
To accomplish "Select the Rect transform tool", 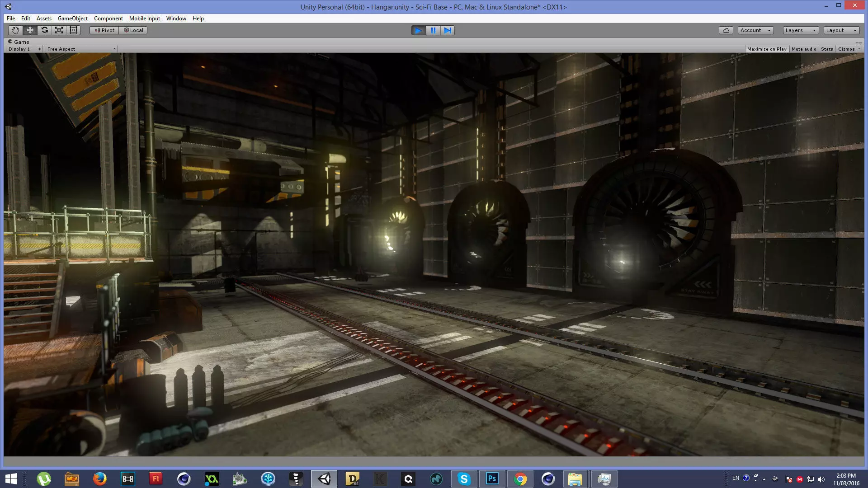I will 73,30.
